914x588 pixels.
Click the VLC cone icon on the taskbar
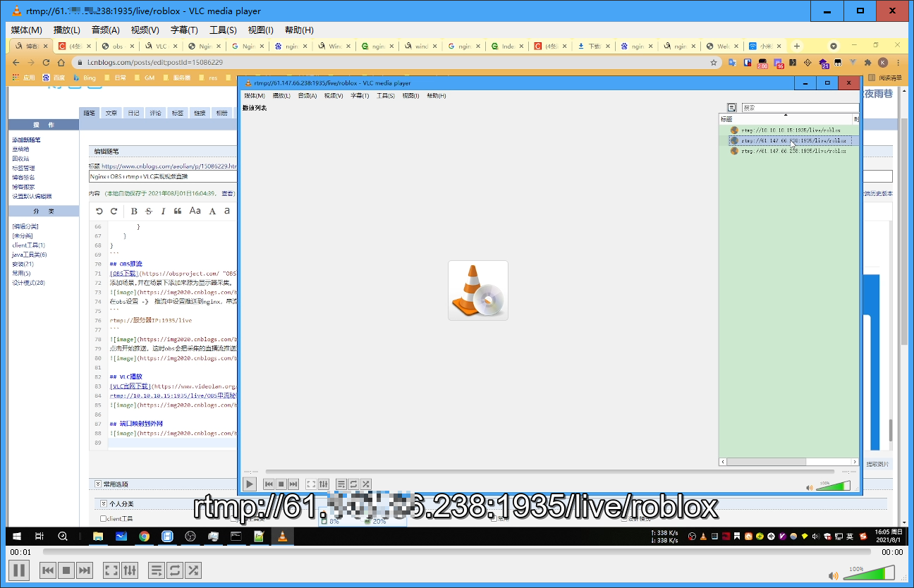(x=282, y=537)
